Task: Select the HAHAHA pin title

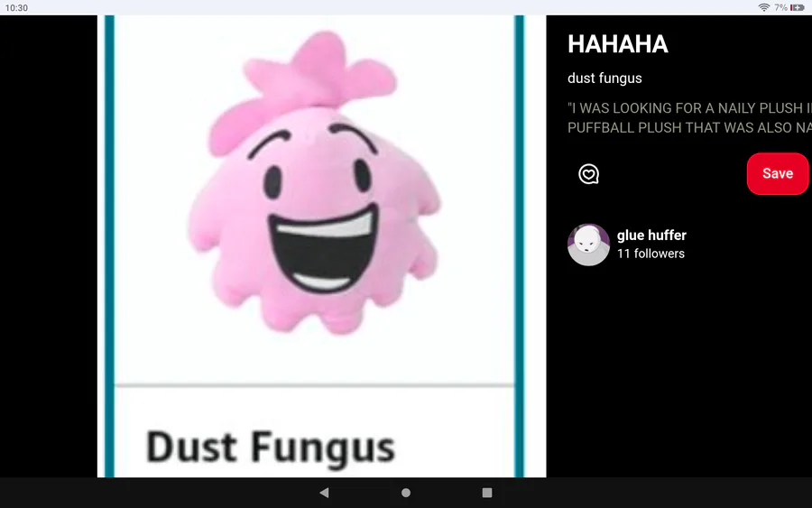Action: pyautogui.click(x=618, y=44)
